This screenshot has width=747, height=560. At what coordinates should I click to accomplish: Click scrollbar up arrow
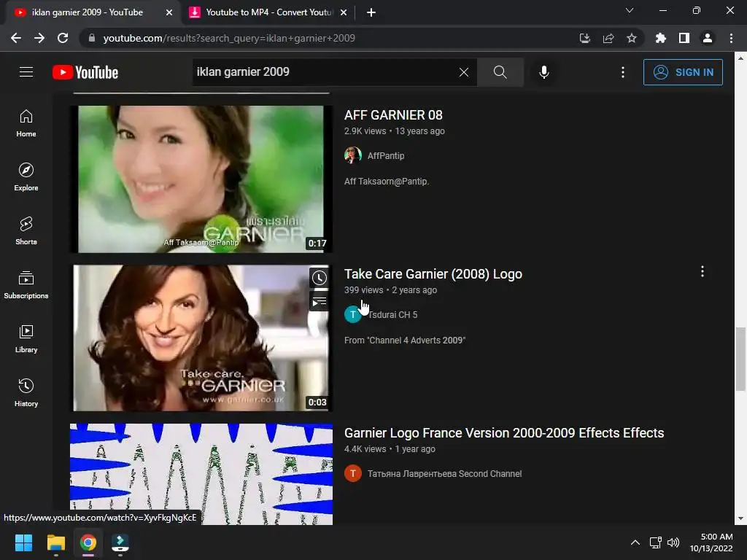740,58
